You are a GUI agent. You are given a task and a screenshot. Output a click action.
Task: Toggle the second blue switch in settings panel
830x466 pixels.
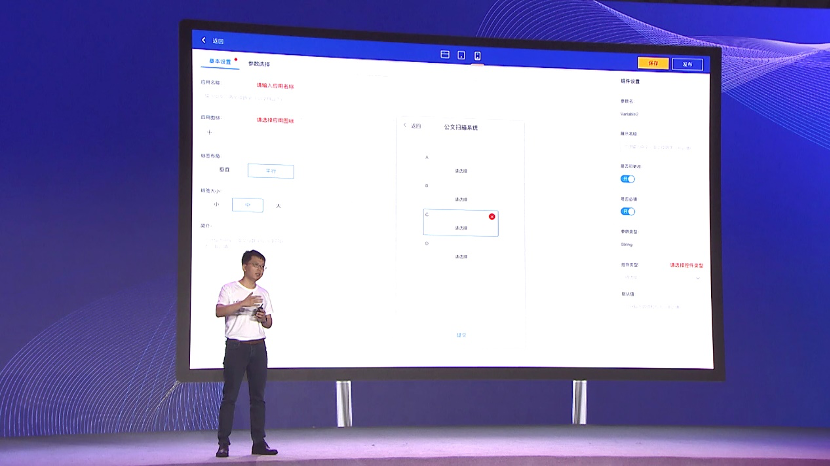(x=628, y=211)
